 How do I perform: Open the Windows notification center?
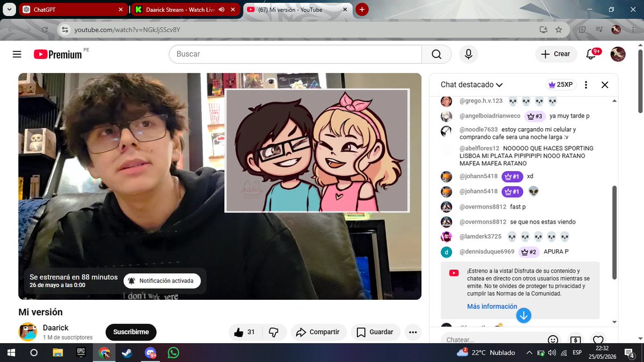coord(630,352)
